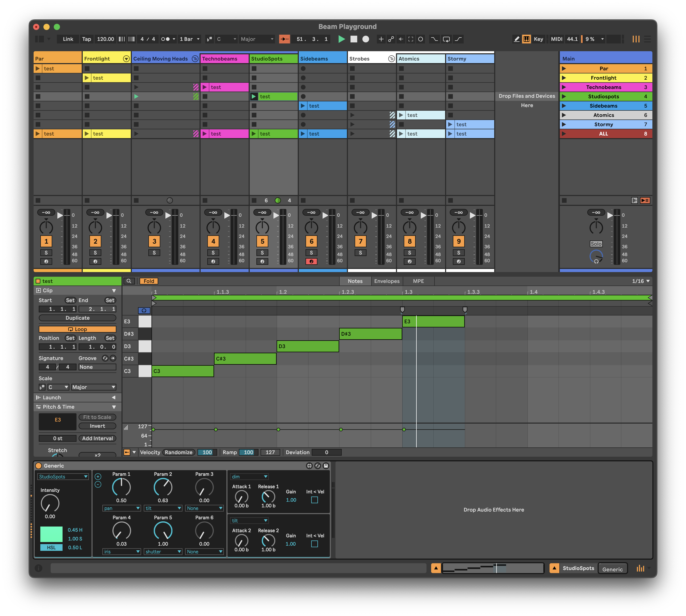The width and height of the screenshot is (686, 616).
Task: Toggle the transport Loop switch
Action: 446,39
